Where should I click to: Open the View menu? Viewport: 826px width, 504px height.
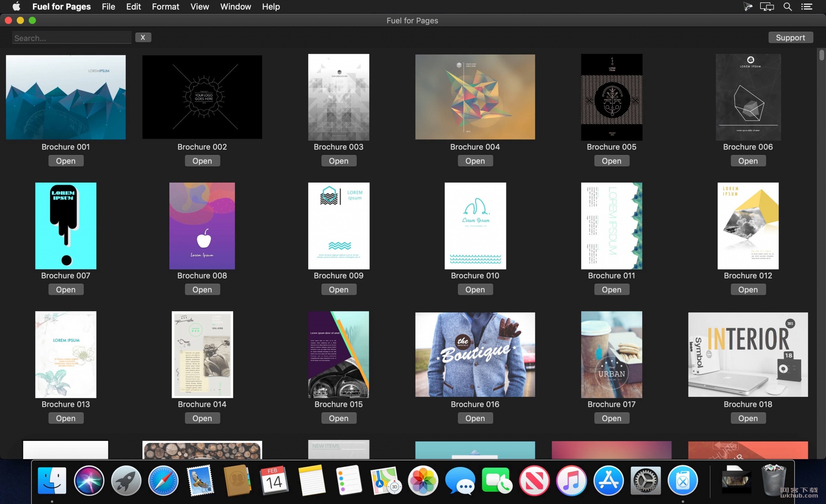[199, 6]
